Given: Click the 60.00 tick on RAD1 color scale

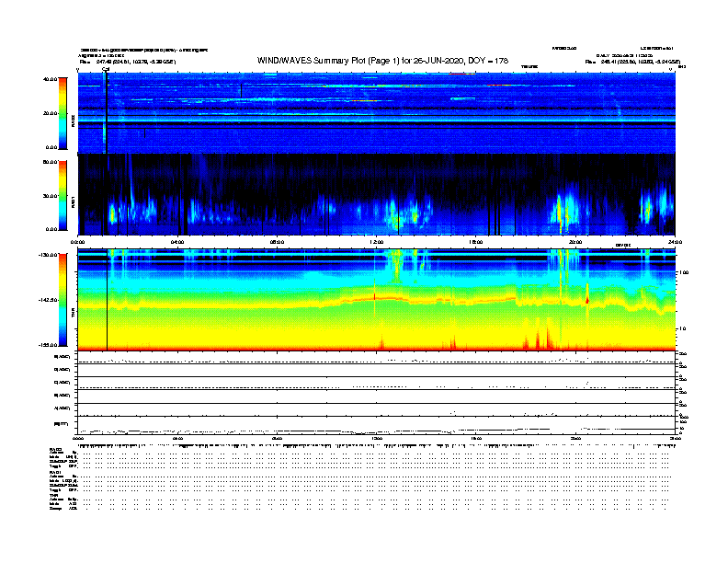Looking at the screenshot, I should coord(50,162).
